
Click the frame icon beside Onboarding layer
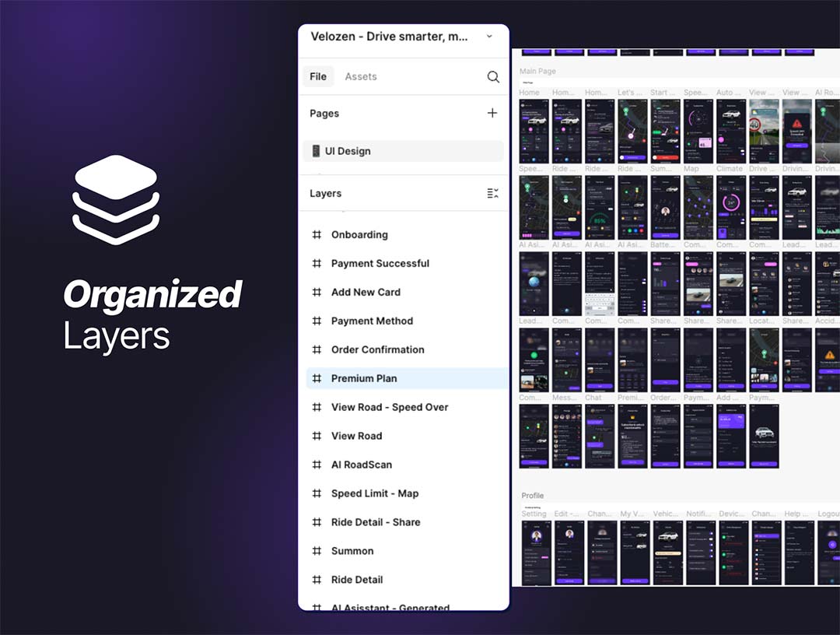pyautogui.click(x=317, y=235)
